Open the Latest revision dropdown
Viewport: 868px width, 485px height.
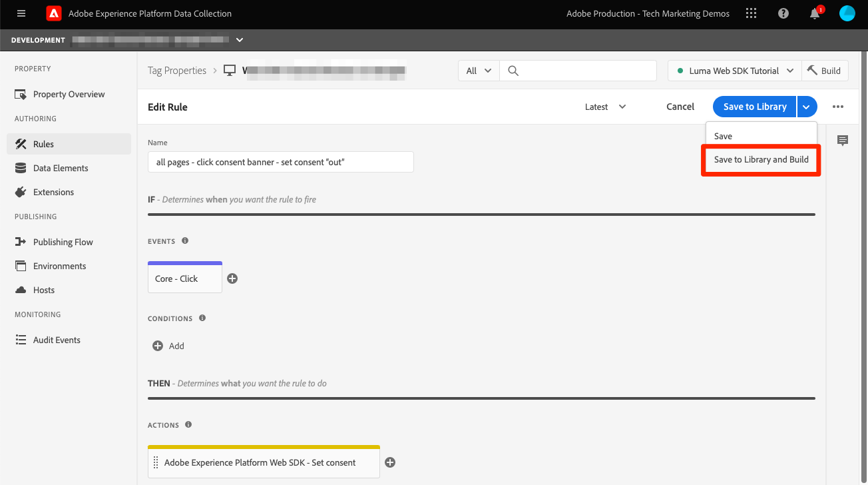[606, 107]
